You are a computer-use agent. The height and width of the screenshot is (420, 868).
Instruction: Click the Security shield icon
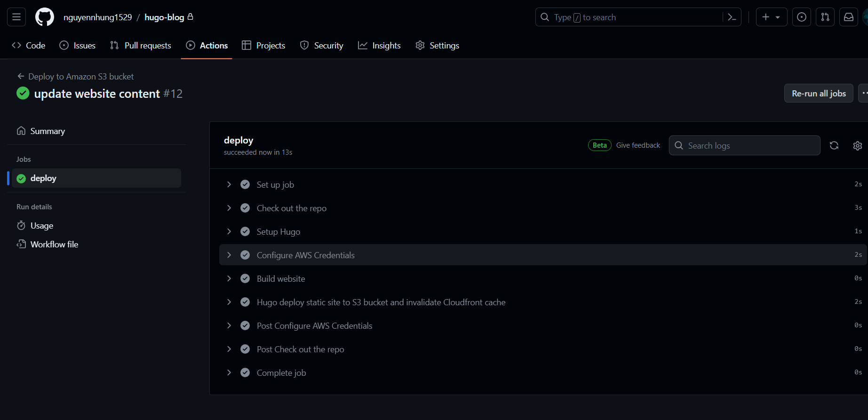pyautogui.click(x=304, y=45)
